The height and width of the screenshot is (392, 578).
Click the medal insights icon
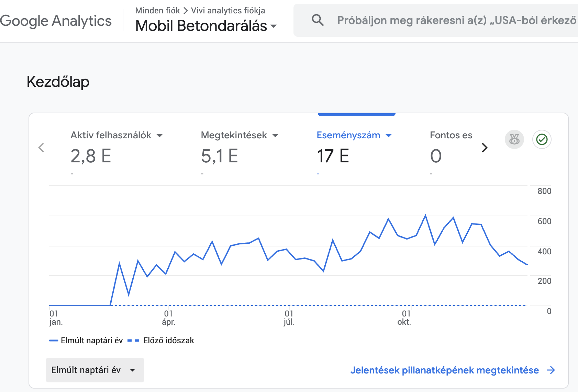point(514,139)
